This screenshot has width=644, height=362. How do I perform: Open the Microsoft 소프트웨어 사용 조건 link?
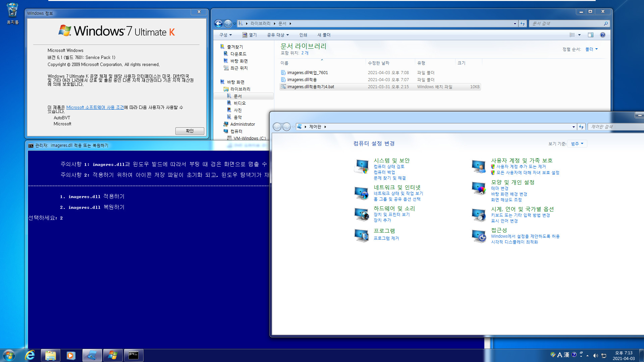[x=95, y=107]
